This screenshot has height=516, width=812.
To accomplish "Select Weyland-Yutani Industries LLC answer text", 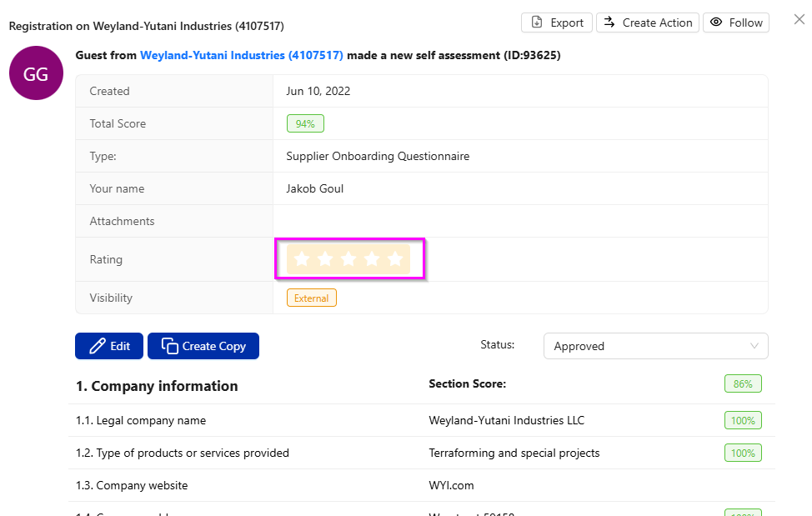I will 506,420.
